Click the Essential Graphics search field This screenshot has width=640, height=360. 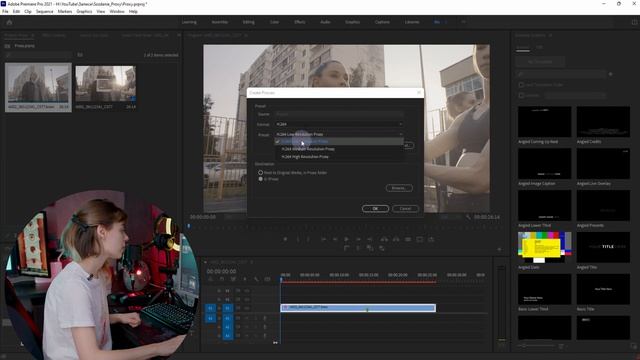tap(561, 74)
